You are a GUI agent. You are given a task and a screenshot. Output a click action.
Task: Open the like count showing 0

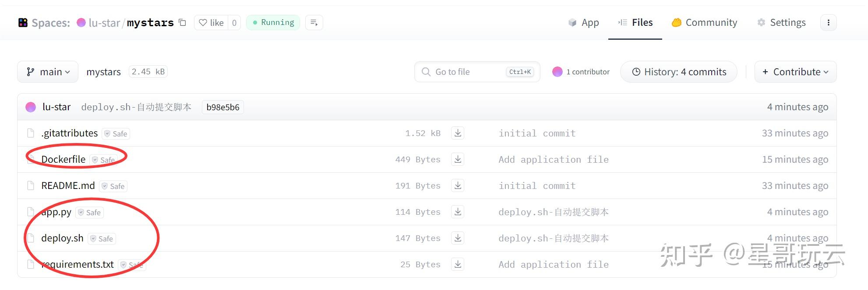[234, 23]
